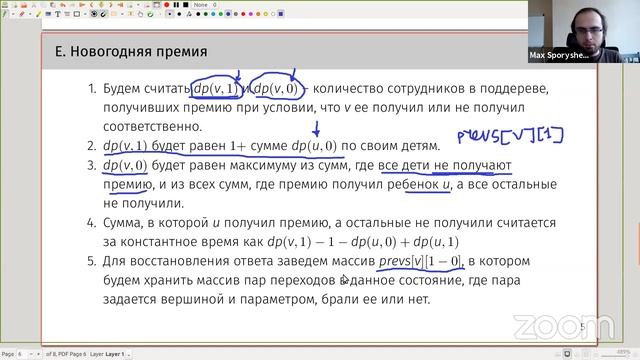This screenshot has height=360, width=640.
Task: Pause audio playback button
Action: pos(176,5)
